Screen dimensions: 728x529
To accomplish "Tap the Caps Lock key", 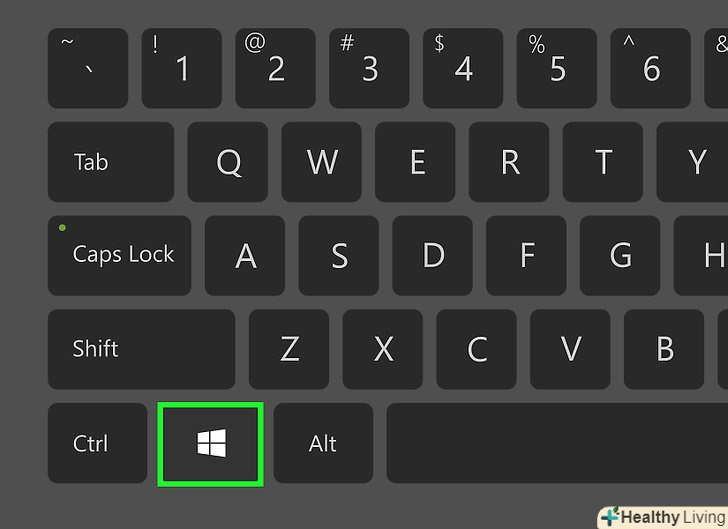I will [x=119, y=255].
